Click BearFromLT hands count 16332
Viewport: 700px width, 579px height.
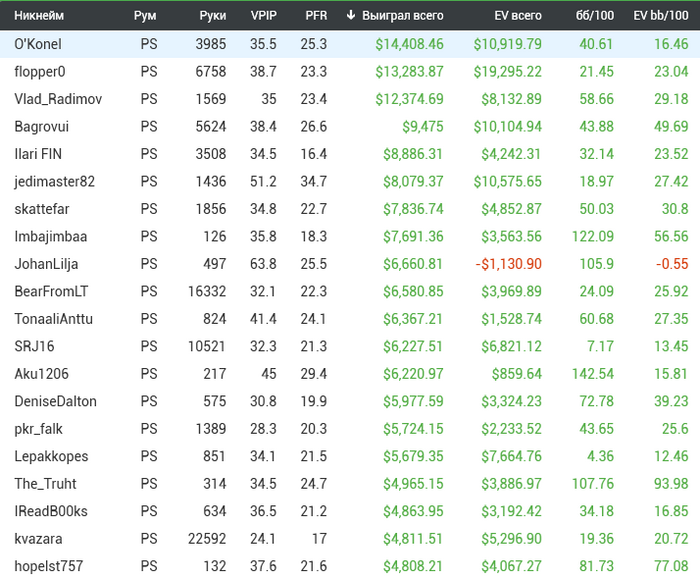(x=207, y=292)
